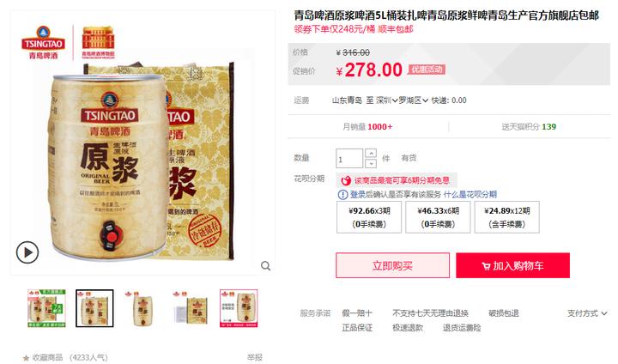The image size is (618, 364).
Task: Click the magnifier zoom icon on product image
Action: (x=266, y=266)
